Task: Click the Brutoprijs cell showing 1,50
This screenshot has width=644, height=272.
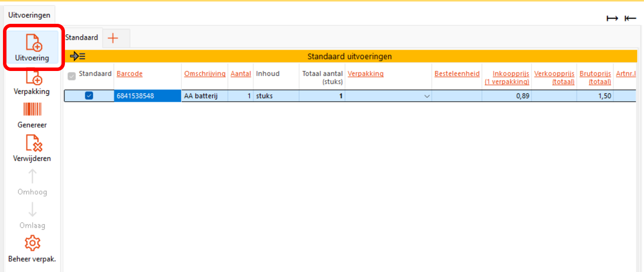Action: tap(595, 96)
